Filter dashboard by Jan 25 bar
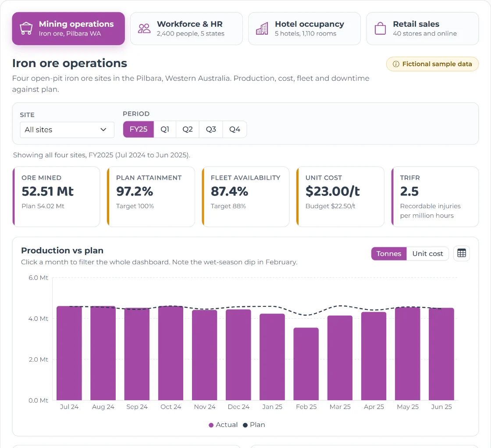This screenshot has height=448, width=491. click(x=272, y=357)
